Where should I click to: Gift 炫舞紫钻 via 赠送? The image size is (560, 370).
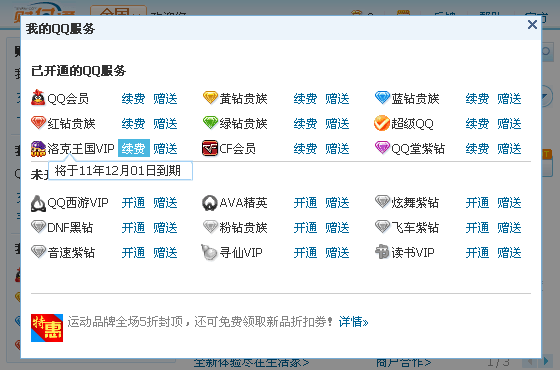[509, 203]
